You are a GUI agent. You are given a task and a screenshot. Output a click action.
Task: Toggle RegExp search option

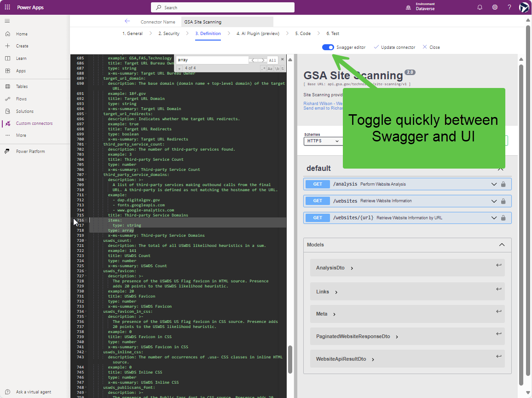click(x=263, y=69)
